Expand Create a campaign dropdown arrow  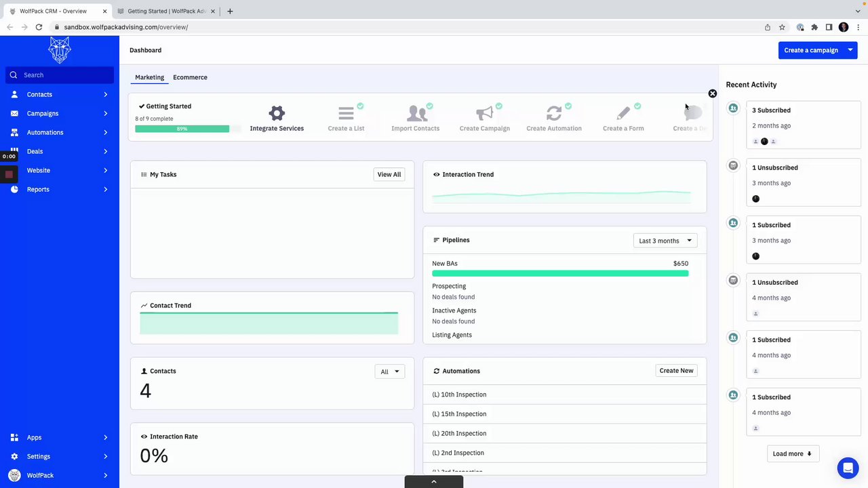850,50
